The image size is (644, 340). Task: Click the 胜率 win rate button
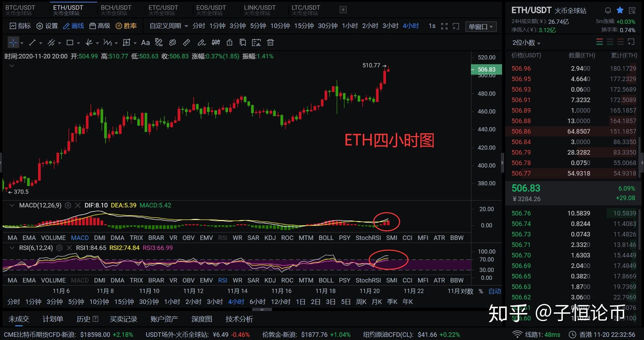[x=126, y=26]
